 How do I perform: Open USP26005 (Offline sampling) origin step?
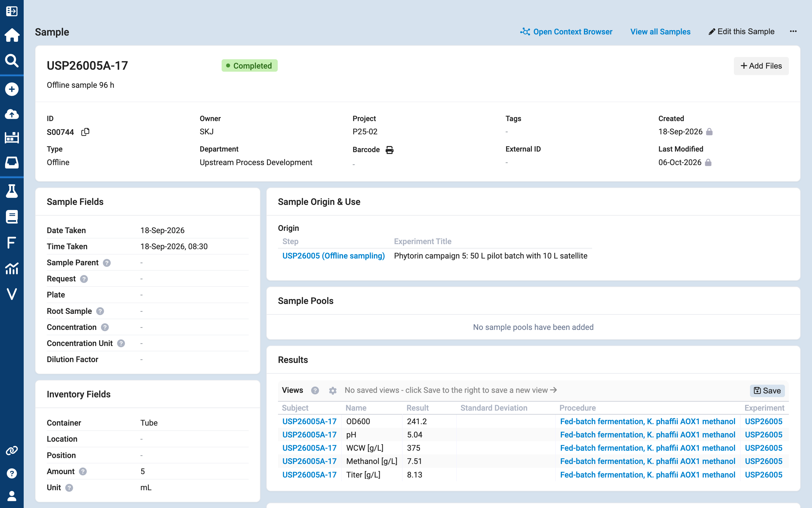pos(333,256)
